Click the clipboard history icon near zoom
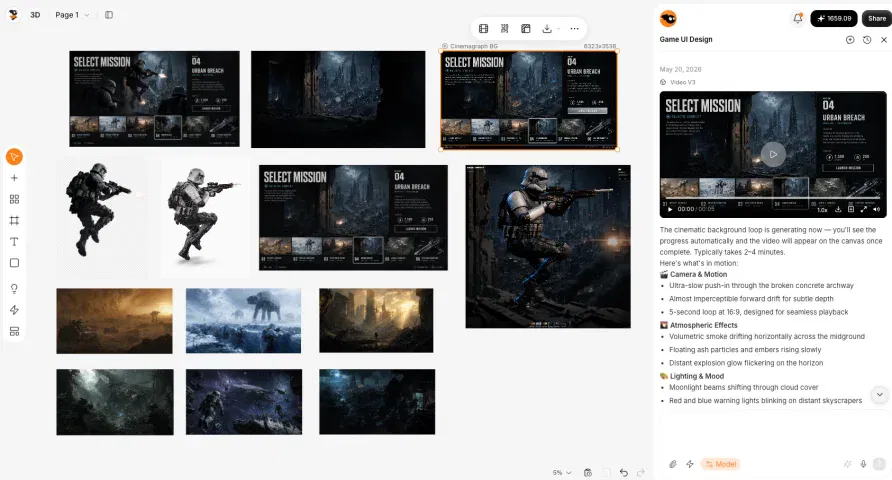This screenshot has width=892, height=480. tap(588, 473)
